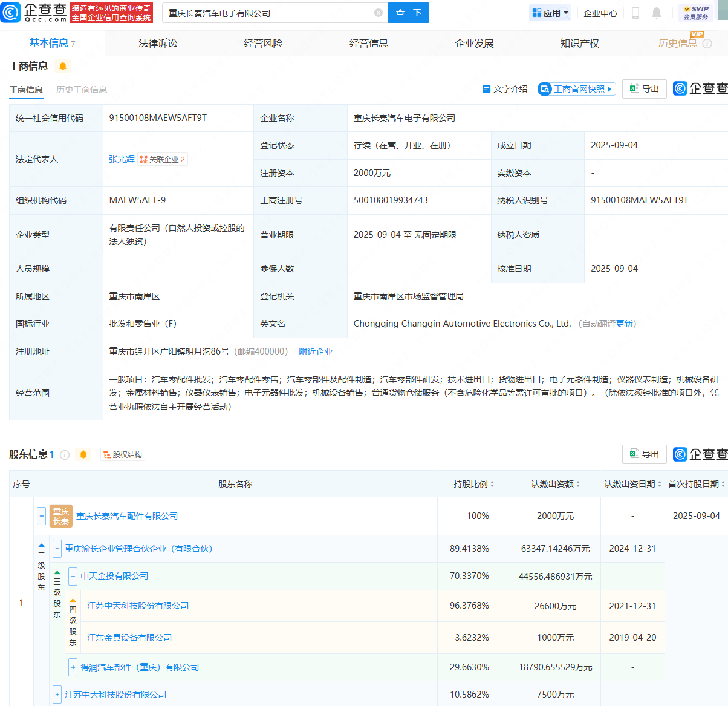This screenshot has height=706, width=728.
Task: Sort by 认缴出资日期 column header
Action: [x=632, y=484]
